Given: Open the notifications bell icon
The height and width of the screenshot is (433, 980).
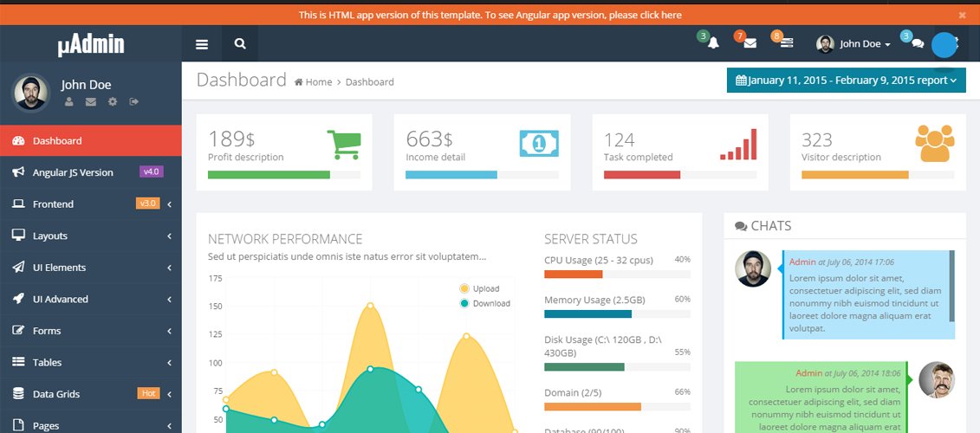Looking at the screenshot, I should 713,43.
